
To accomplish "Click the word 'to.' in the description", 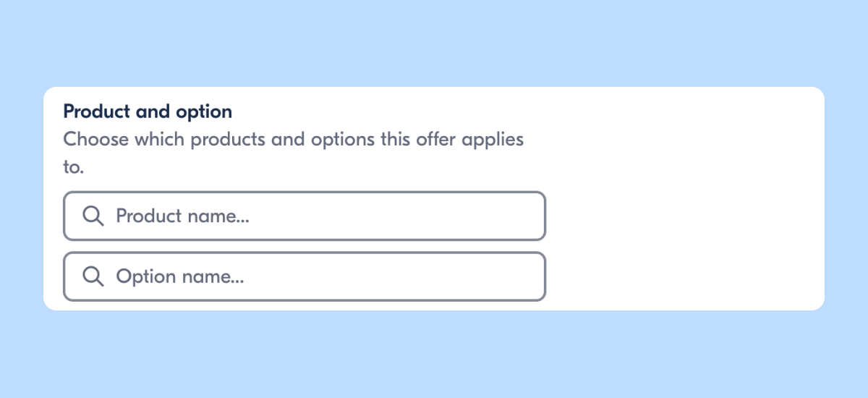I will 74,167.
